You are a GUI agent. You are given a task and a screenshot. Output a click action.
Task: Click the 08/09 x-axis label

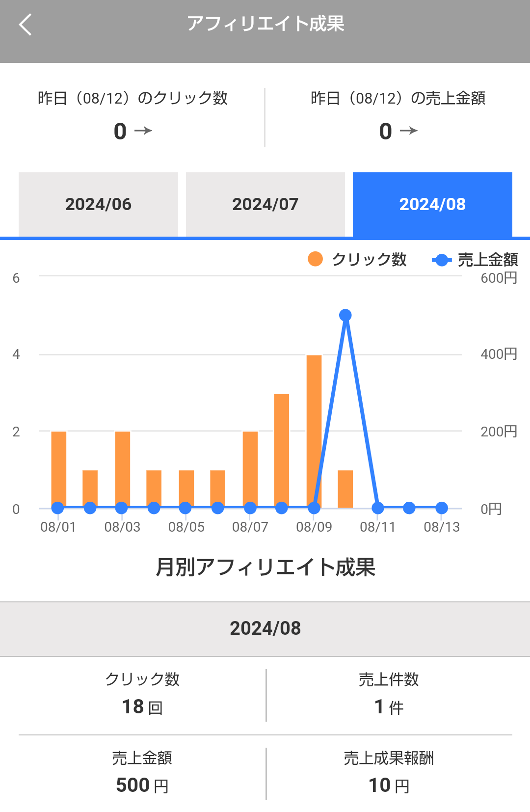314,527
